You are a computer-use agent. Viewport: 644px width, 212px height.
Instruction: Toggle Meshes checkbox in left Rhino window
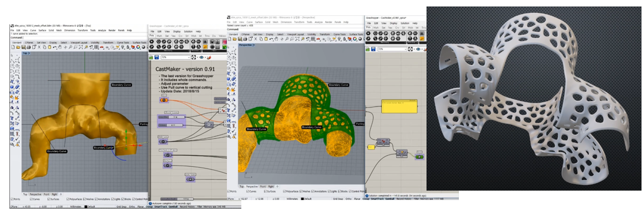click(x=84, y=199)
